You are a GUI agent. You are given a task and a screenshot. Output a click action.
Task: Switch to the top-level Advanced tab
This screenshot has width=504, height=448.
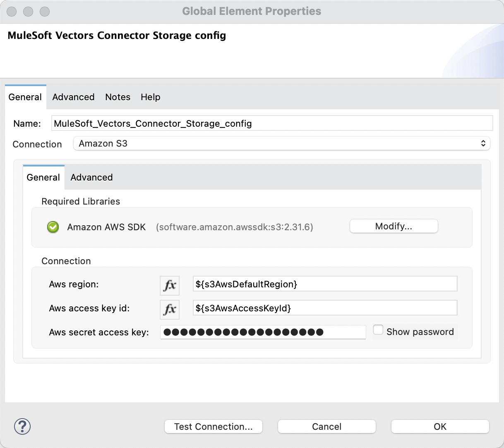pyautogui.click(x=73, y=97)
